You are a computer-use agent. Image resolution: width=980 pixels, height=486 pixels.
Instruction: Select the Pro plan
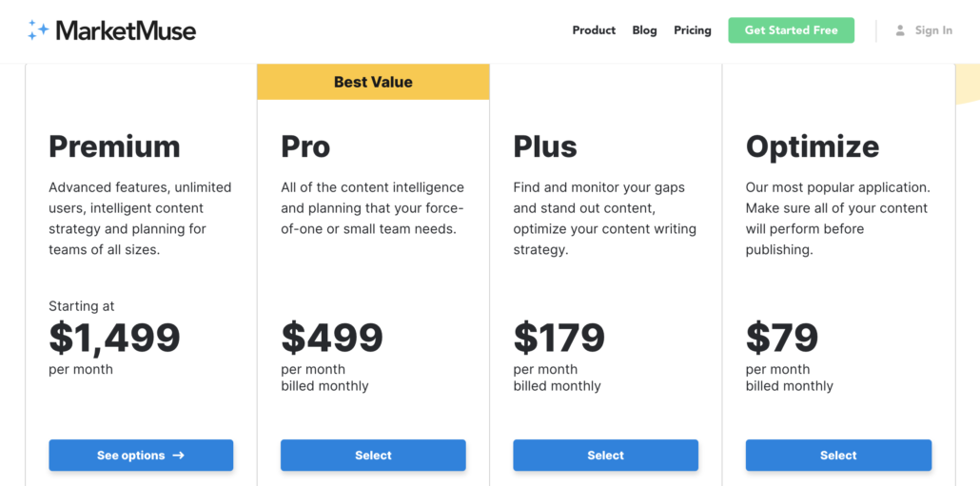coord(373,456)
